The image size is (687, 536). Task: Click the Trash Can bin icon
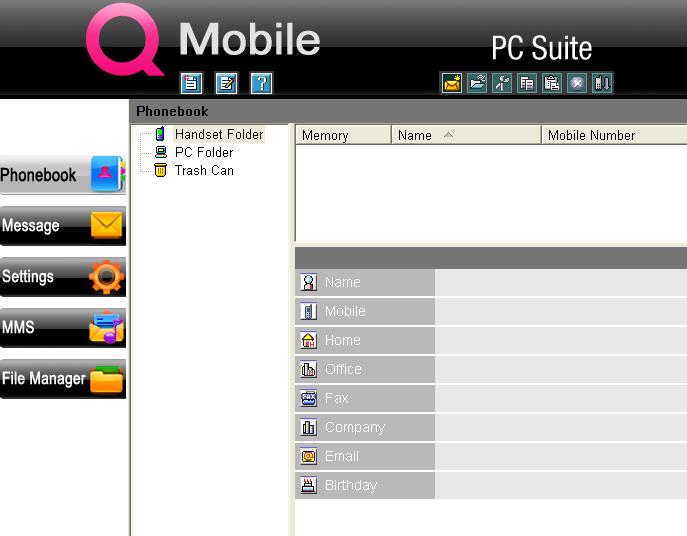click(160, 170)
